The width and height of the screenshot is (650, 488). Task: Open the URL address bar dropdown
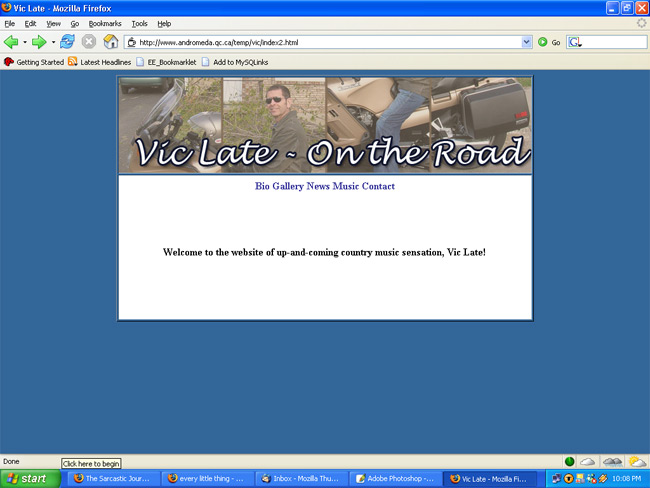pyautogui.click(x=527, y=42)
